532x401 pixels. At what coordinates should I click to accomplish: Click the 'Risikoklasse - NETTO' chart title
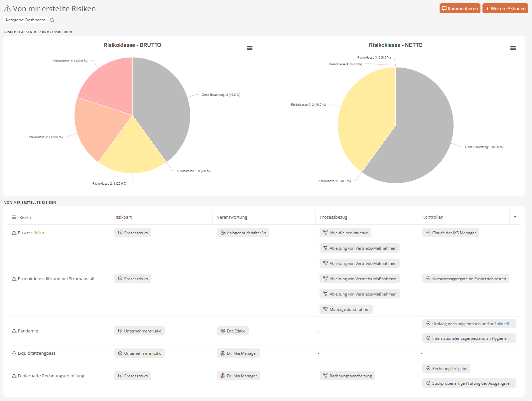point(396,45)
